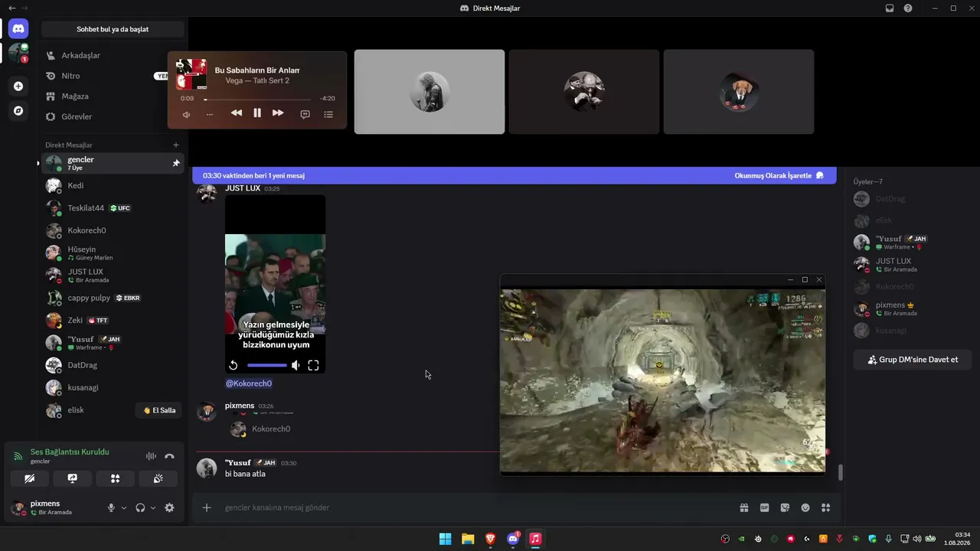Screen dimensions: 980x551
Task: Open the DM with Kedi
Action: click(113, 185)
